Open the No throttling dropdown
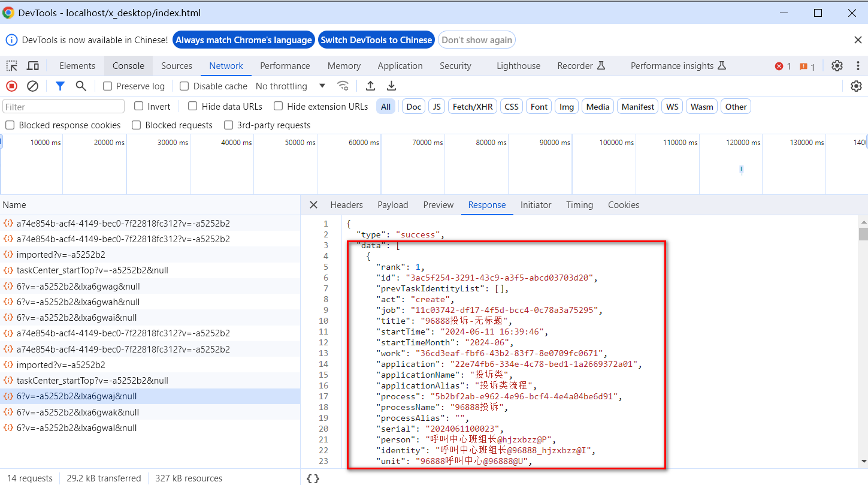 click(x=291, y=86)
